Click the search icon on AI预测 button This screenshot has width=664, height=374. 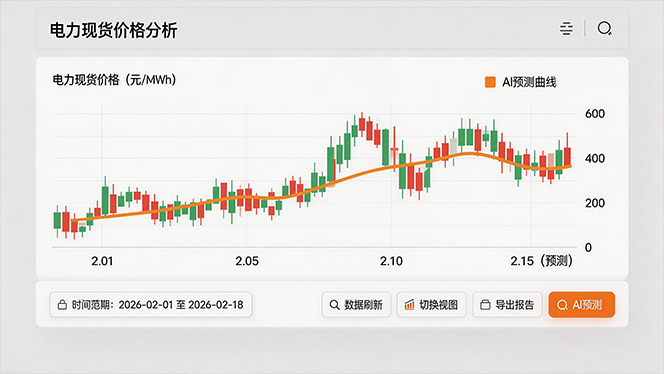(x=562, y=305)
